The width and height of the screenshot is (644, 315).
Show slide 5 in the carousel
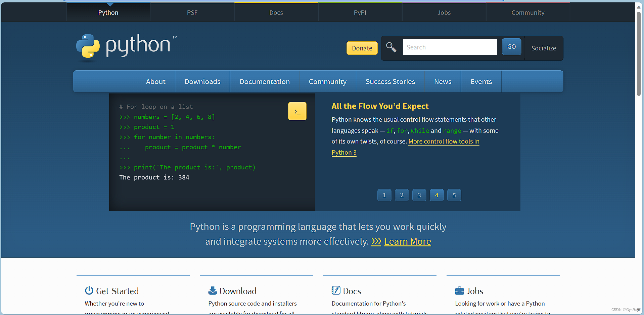click(x=454, y=195)
